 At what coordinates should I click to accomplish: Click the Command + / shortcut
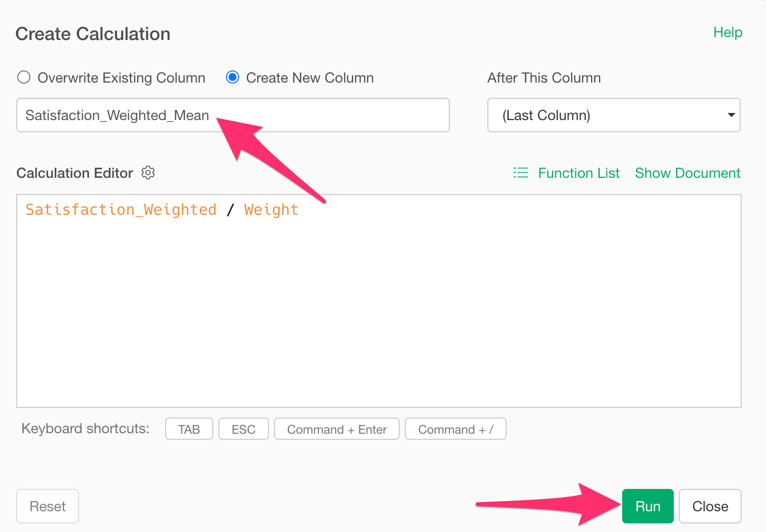(x=455, y=429)
